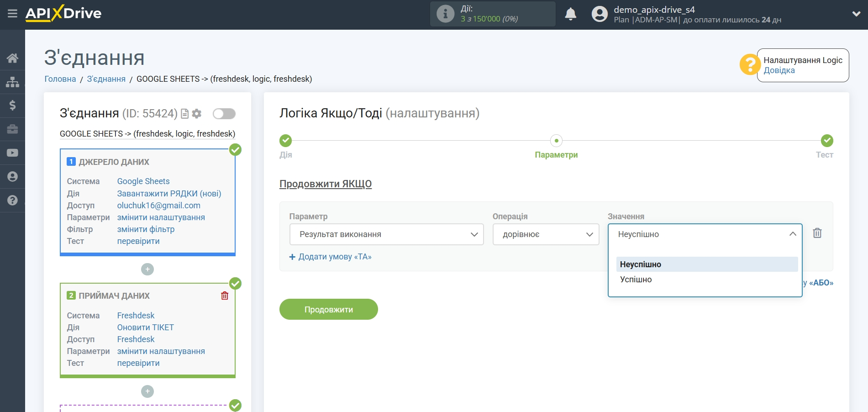Open Google Sheets system link

click(x=143, y=181)
